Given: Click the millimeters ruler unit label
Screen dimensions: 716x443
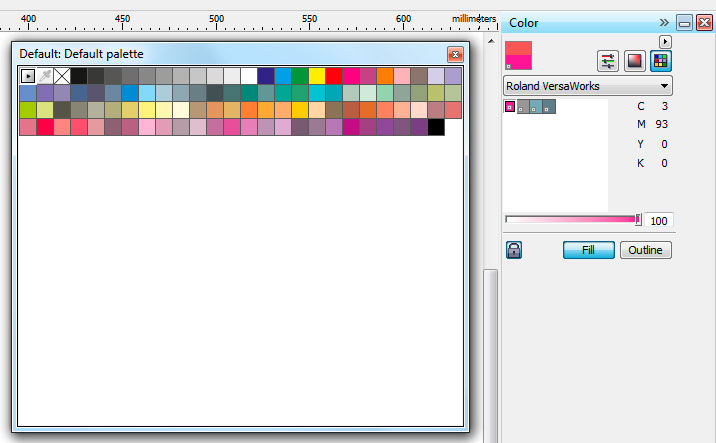Looking at the screenshot, I should pos(474,19).
